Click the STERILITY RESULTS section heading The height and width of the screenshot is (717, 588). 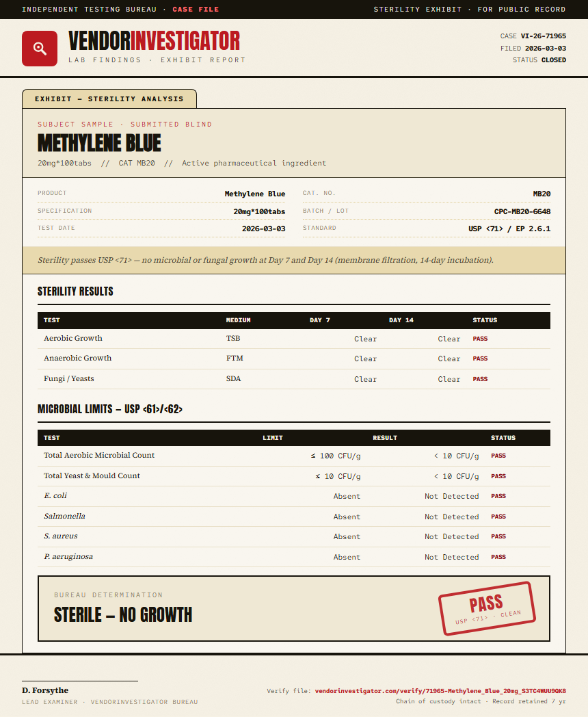pyautogui.click(x=75, y=291)
